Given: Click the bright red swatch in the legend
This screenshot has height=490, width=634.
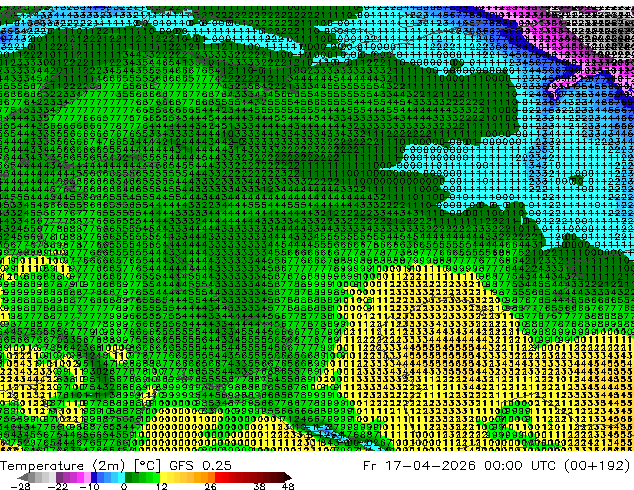Looking at the screenshot, I should pyautogui.click(x=218, y=477).
